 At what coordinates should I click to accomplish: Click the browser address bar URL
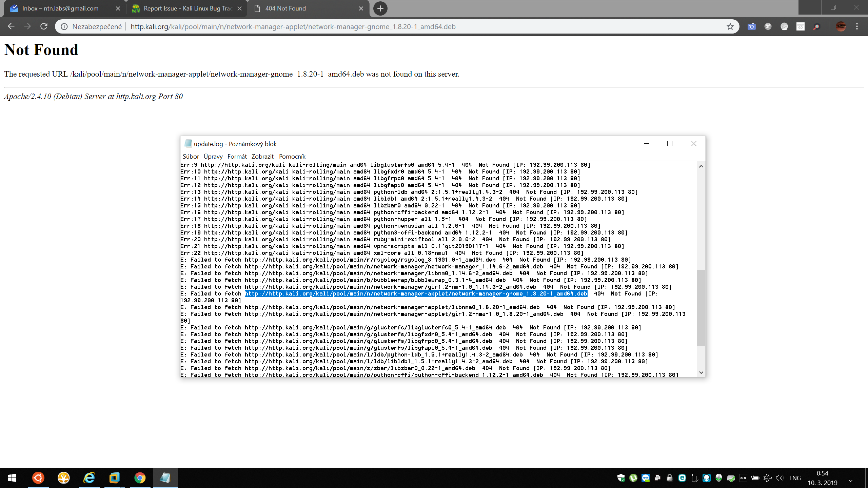293,26
